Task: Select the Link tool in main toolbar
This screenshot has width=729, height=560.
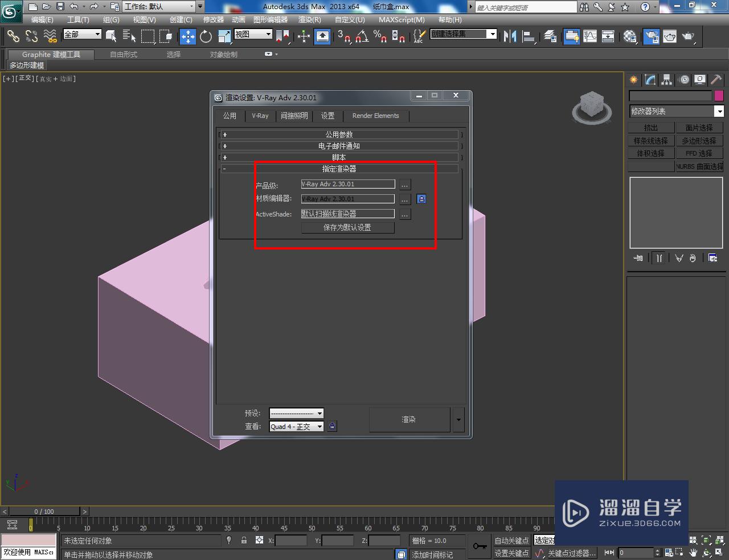Action: pos(13,36)
